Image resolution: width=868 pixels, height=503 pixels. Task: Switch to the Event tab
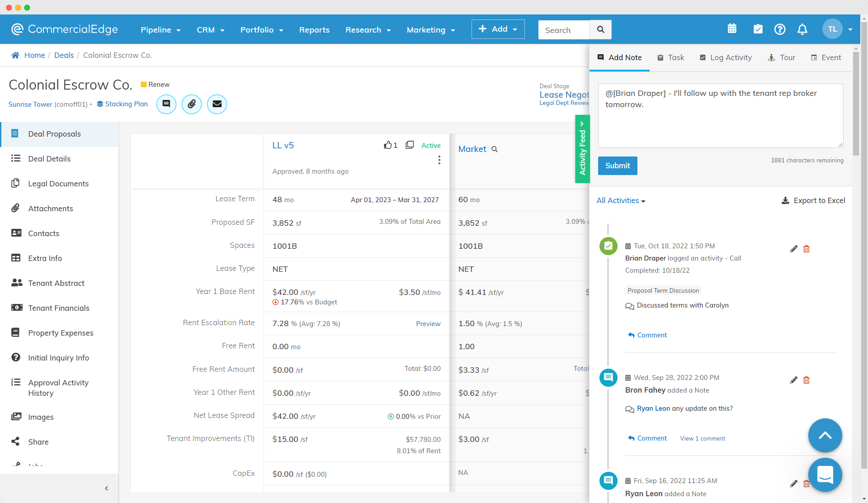(826, 57)
